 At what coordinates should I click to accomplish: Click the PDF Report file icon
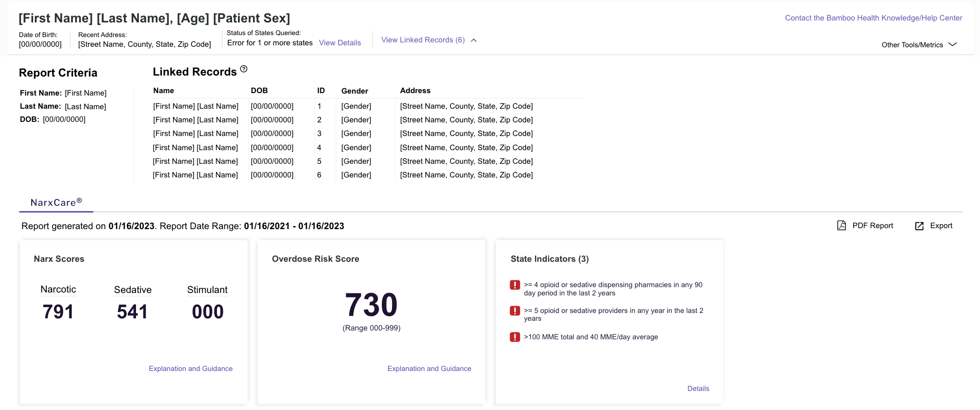pyautogui.click(x=842, y=225)
